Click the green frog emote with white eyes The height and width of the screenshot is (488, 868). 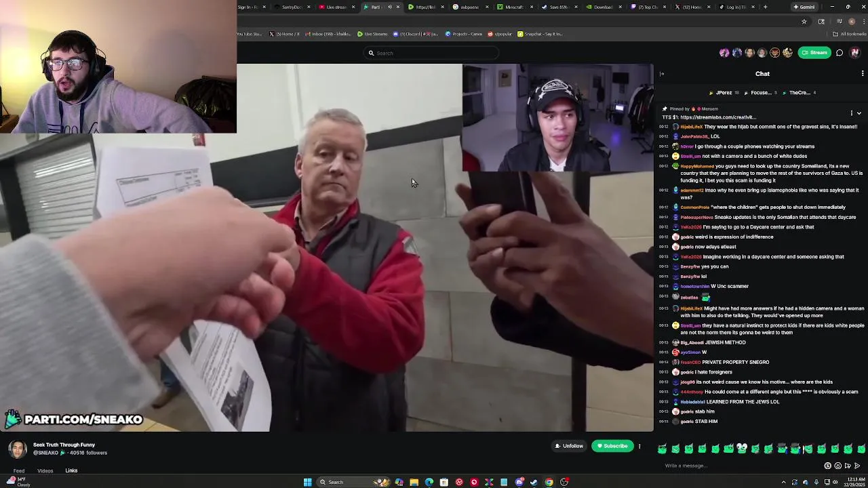(742, 448)
